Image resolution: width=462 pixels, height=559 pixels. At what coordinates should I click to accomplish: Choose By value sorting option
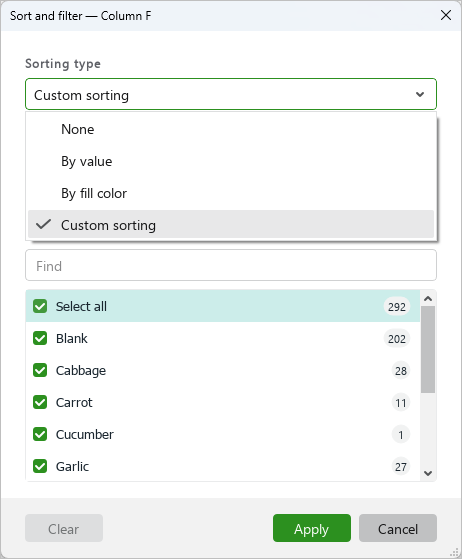231,161
